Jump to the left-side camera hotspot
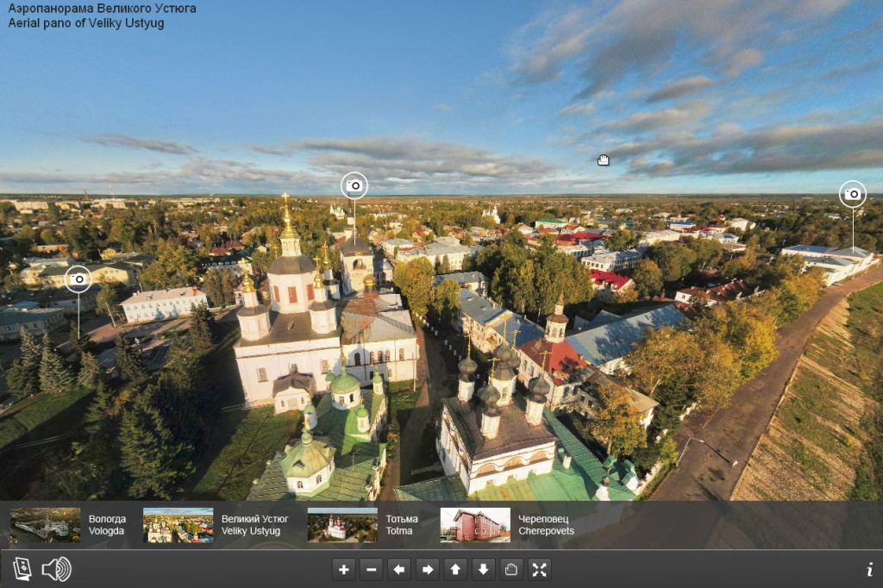883x588 pixels. point(78,278)
